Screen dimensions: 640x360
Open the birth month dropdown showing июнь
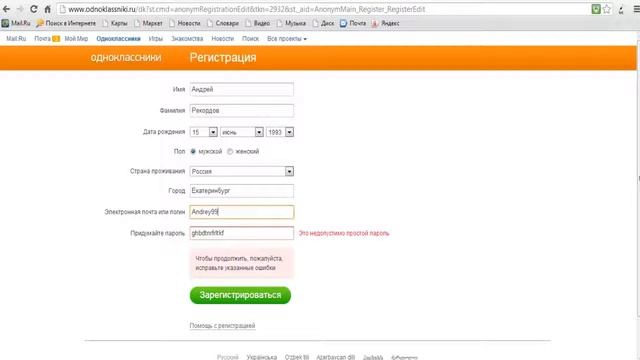click(x=242, y=132)
